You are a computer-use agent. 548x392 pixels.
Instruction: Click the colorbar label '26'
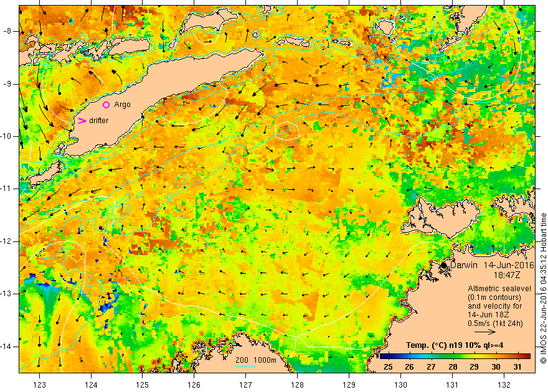(x=409, y=367)
